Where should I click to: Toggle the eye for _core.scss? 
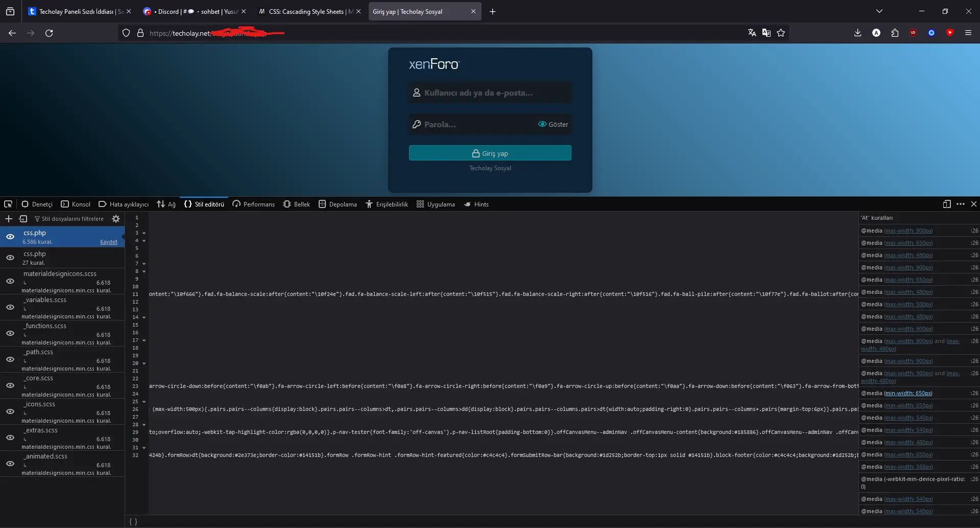[10, 385]
